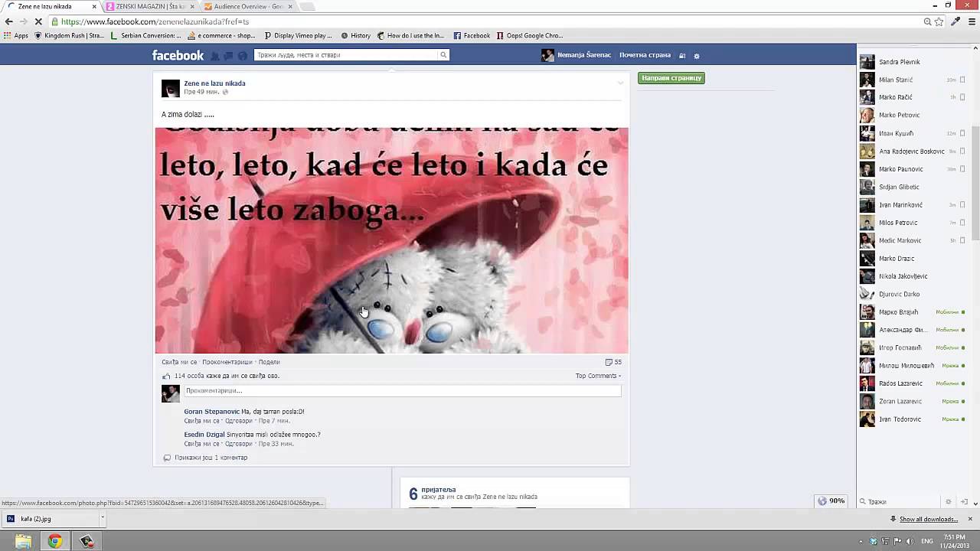Open post options chevron on Zene ne lazu nikada post
This screenshot has height=551, width=980.
pos(620,83)
